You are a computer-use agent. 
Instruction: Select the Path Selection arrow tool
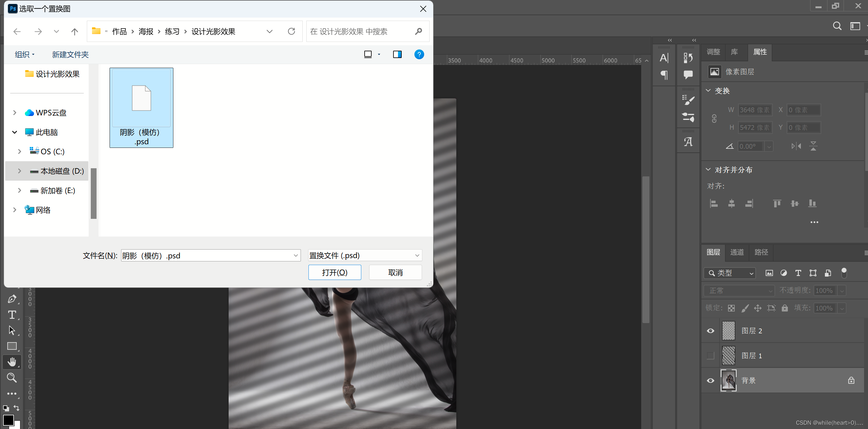[12, 330]
